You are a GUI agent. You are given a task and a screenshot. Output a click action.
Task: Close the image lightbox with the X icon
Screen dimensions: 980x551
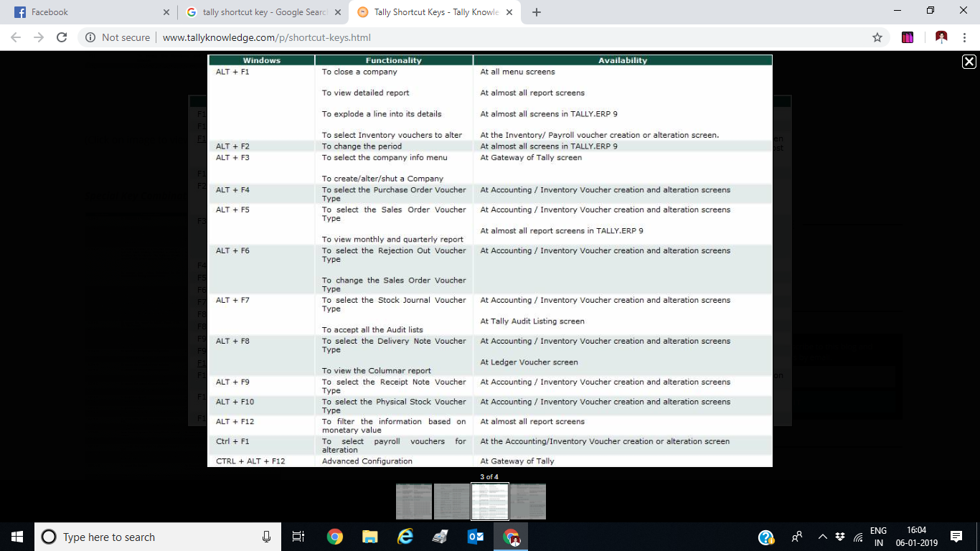[969, 62]
